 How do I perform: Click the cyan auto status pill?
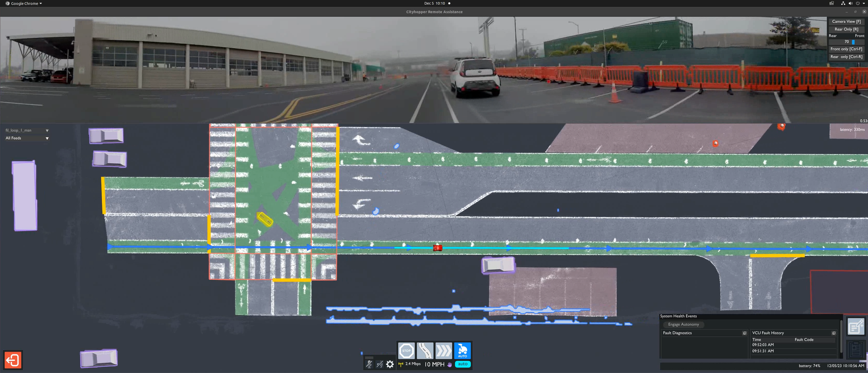(462, 364)
